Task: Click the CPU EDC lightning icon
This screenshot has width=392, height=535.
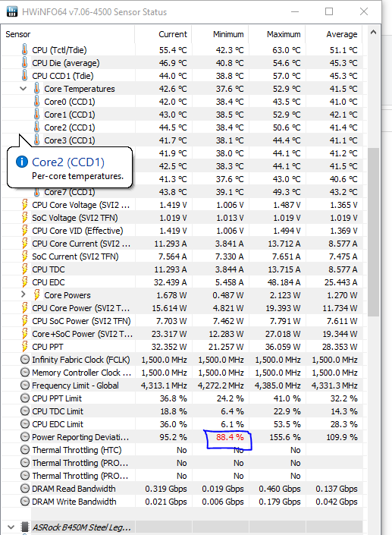Action: tap(24, 282)
